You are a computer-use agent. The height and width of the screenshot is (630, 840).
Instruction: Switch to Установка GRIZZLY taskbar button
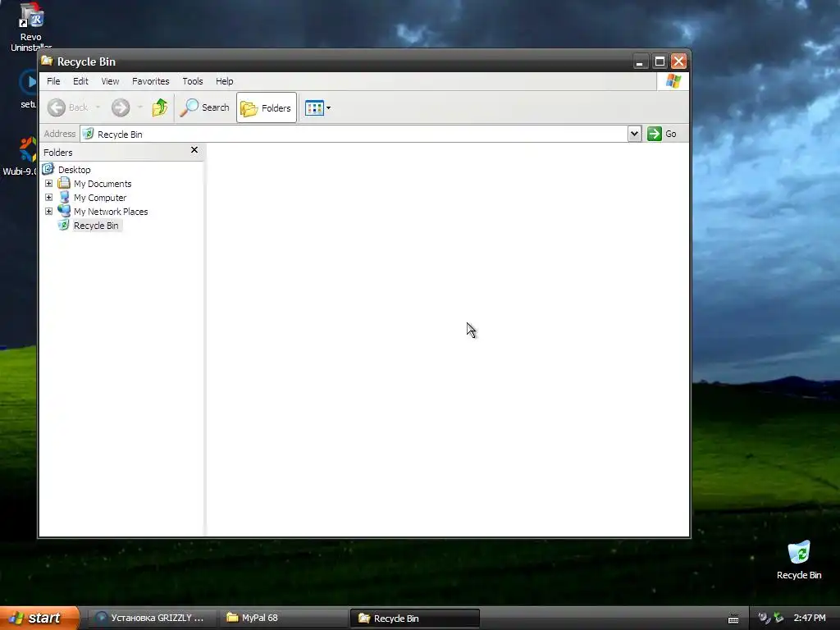(x=152, y=618)
